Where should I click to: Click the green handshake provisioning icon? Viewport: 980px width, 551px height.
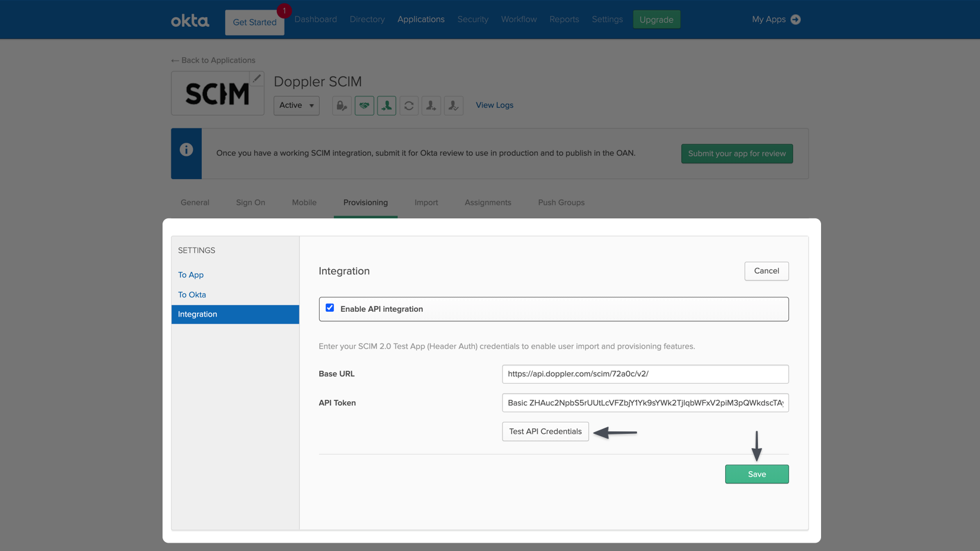[x=364, y=106]
